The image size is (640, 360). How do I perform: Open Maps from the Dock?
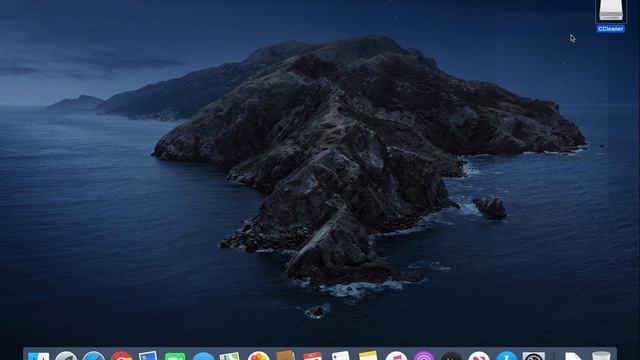coord(230,356)
